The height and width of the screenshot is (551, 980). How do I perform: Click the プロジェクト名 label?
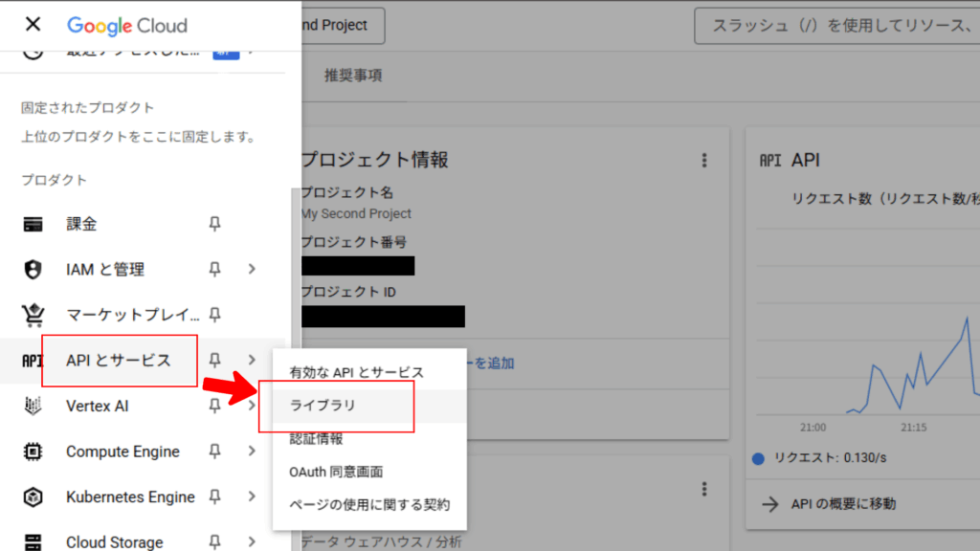coord(347,192)
